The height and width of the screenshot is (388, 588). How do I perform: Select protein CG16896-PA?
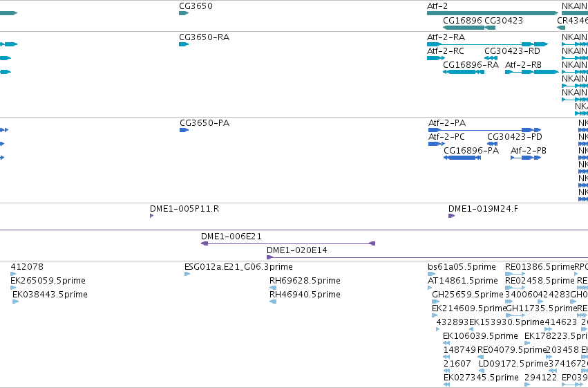pyautogui.click(x=462, y=158)
